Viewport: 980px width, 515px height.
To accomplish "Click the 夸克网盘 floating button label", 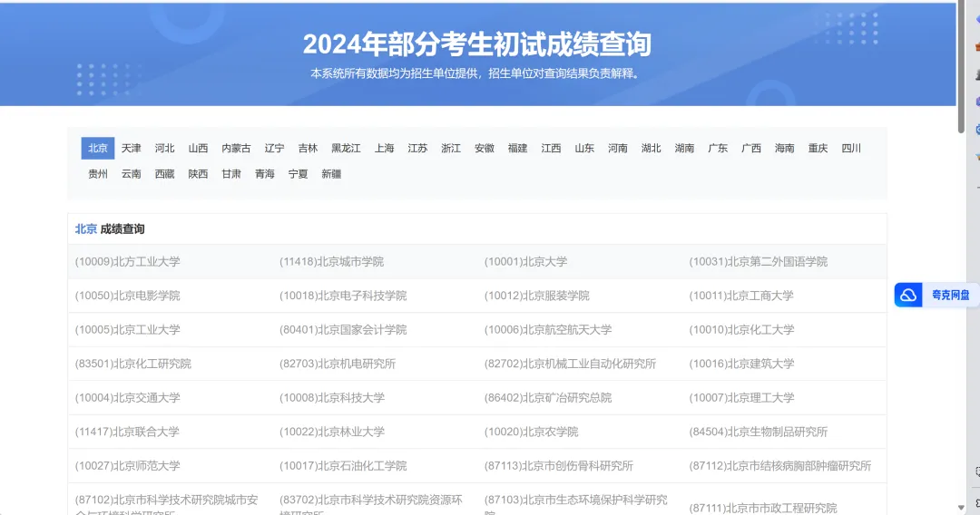I will [x=951, y=296].
